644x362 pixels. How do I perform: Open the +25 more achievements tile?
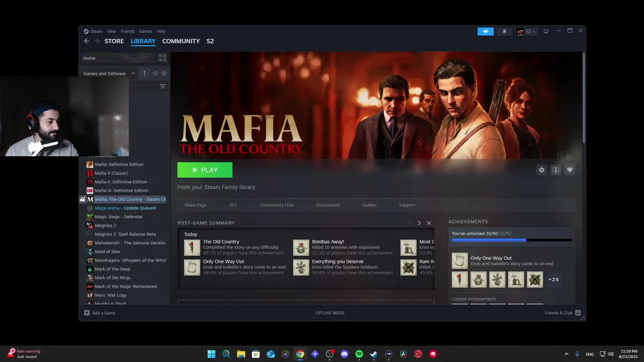point(553,280)
